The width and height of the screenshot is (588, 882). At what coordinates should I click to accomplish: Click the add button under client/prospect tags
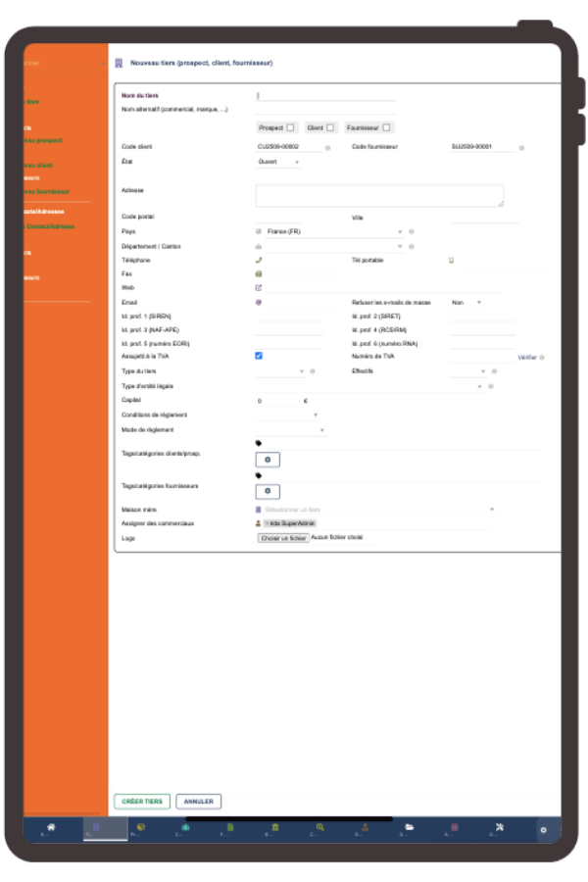(268, 461)
